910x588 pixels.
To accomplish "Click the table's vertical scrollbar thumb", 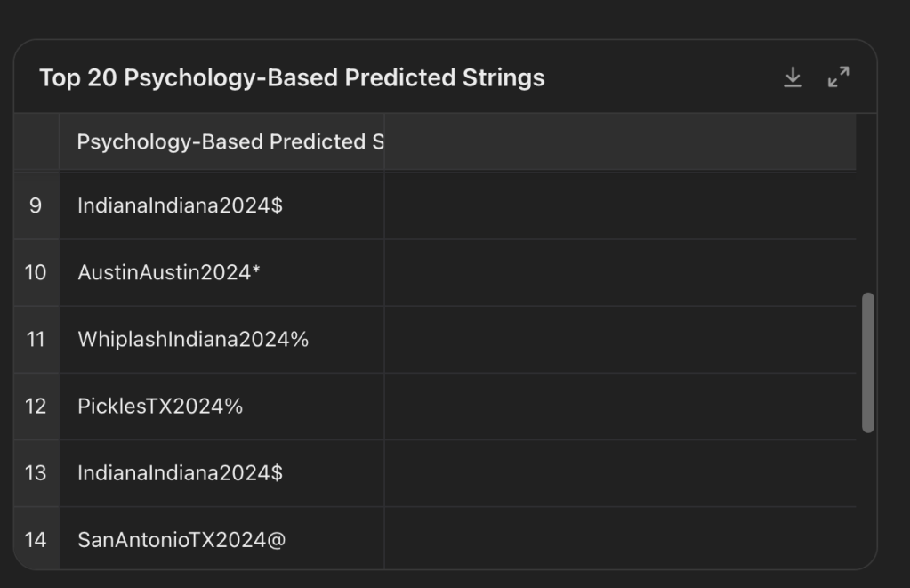I will [x=868, y=362].
